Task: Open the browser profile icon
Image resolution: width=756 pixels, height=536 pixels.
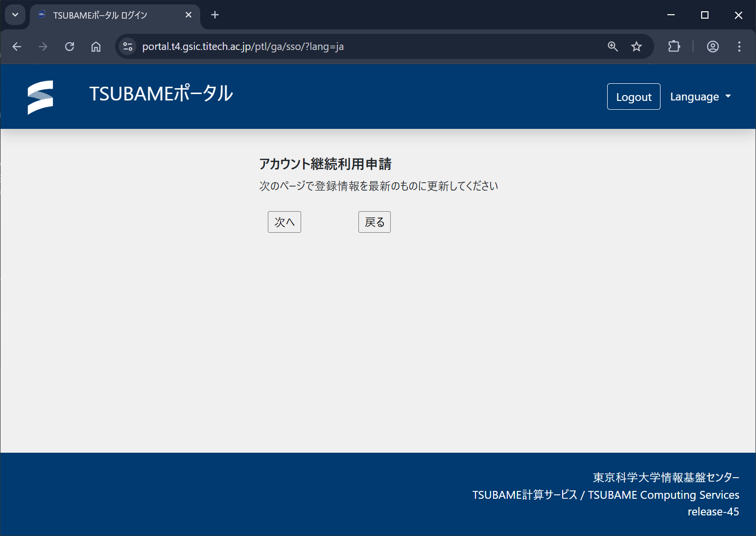Action: tap(712, 47)
